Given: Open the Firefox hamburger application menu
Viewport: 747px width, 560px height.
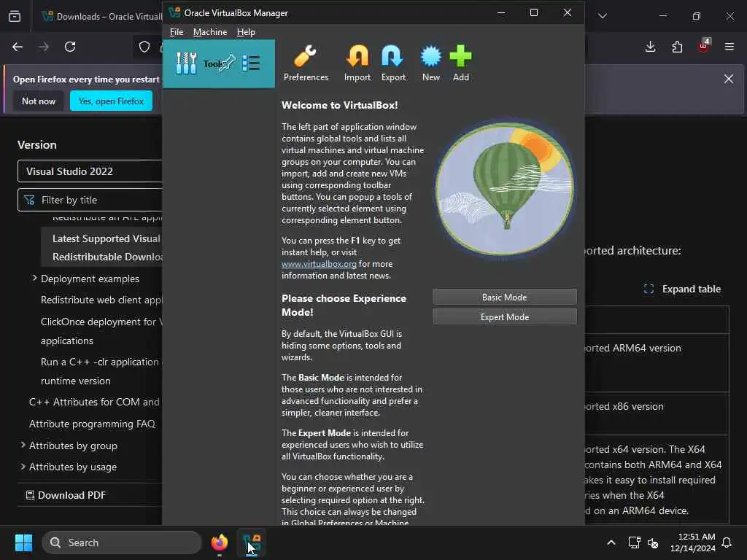Looking at the screenshot, I should tap(729, 47).
